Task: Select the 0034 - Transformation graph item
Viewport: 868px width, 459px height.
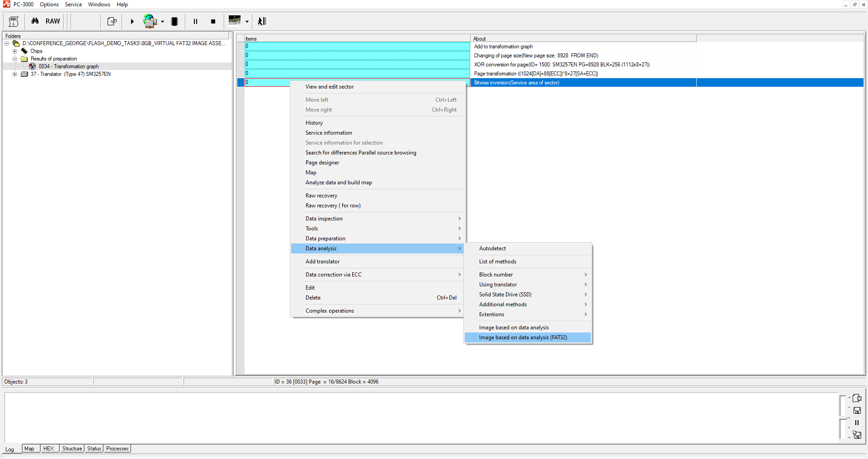Action: pos(68,66)
